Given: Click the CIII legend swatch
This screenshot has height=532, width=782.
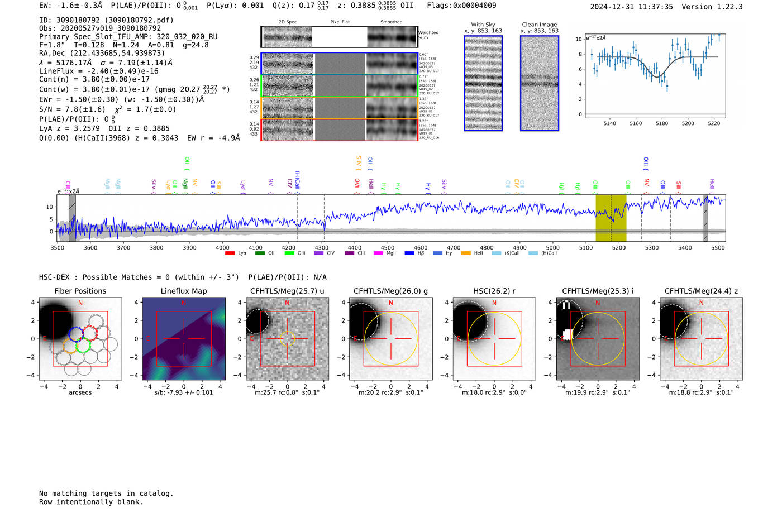Looking at the screenshot, I should tap(350, 253).
